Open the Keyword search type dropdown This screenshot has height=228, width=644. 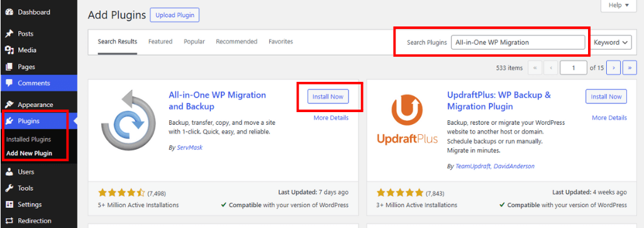click(611, 42)
